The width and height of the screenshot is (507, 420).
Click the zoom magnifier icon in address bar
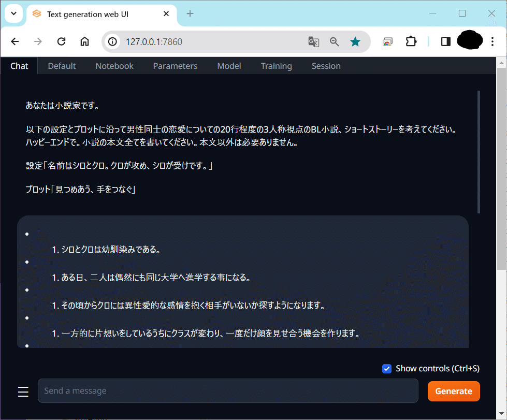coord(335,41)
